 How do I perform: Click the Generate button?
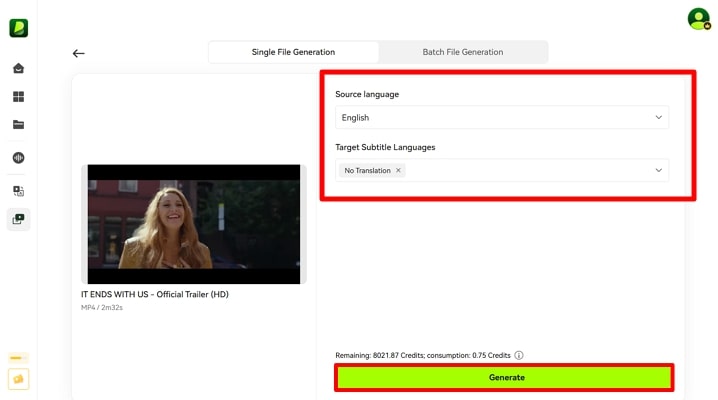point(504,378)
